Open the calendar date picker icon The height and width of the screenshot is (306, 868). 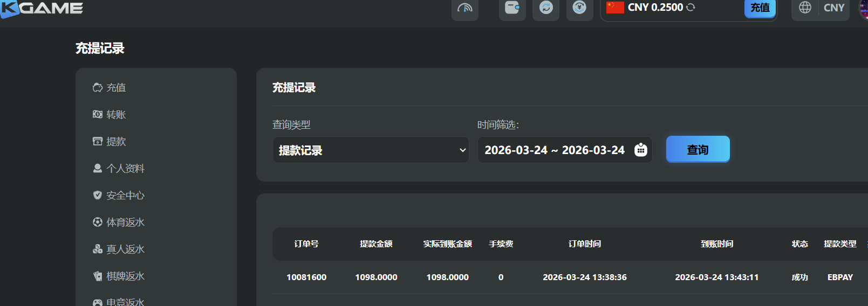[x=640, y=150]
